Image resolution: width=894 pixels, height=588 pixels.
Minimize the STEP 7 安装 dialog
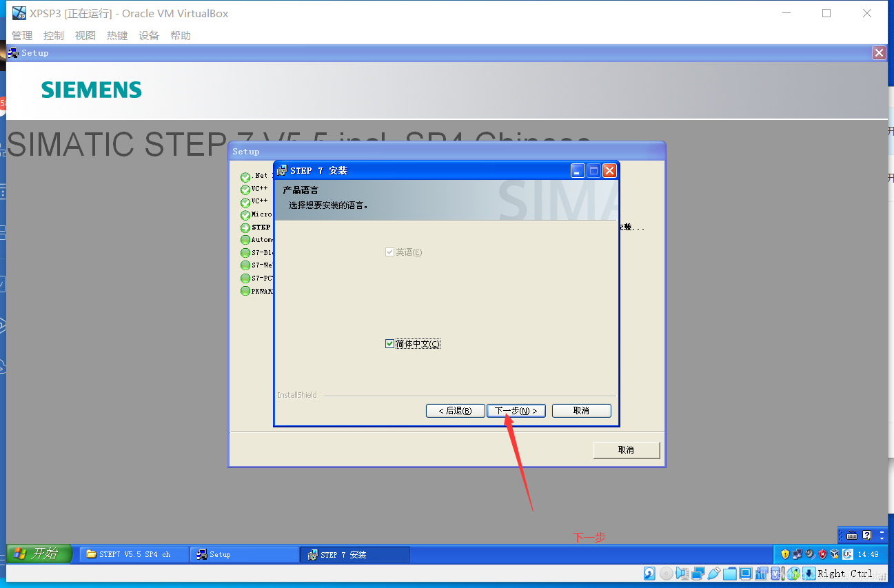pyautogui.click(x=578, y=170)
